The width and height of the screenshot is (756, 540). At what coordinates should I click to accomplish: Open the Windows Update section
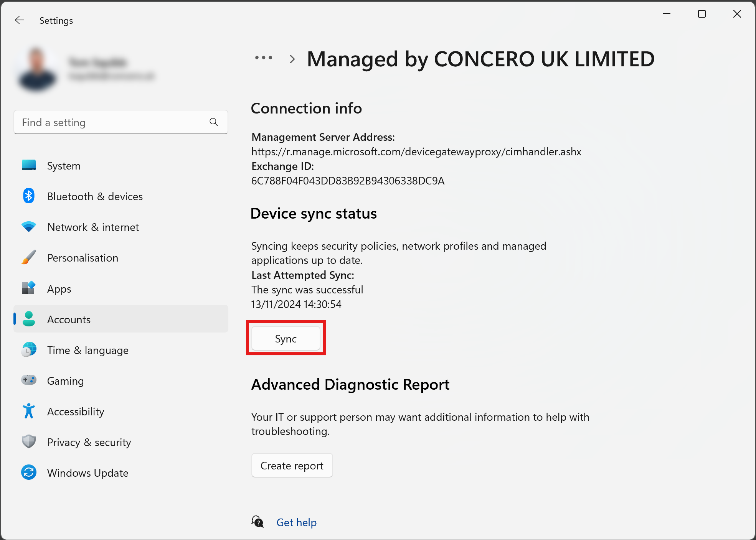pyautogui.click(x=87, y=473)
